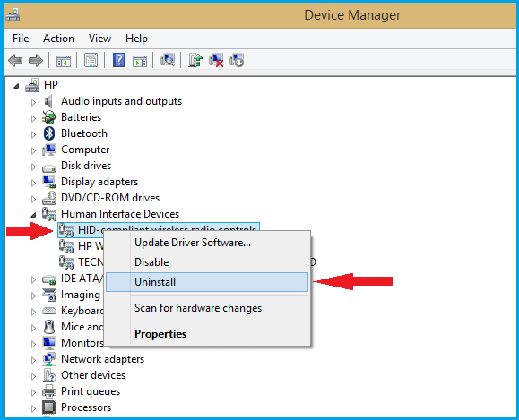Open the Action menu
Viewport: 519px width, 420px height.
(58, 39)
